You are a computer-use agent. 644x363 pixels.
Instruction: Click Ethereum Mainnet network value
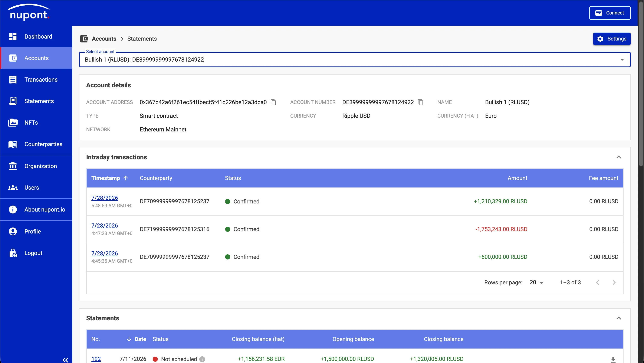click(163, 130)
